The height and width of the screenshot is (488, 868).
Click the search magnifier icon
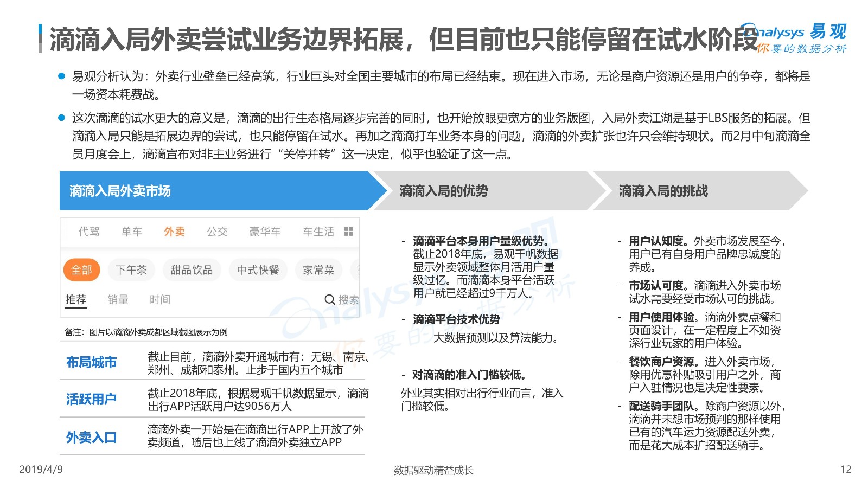(x=329, y=299)
